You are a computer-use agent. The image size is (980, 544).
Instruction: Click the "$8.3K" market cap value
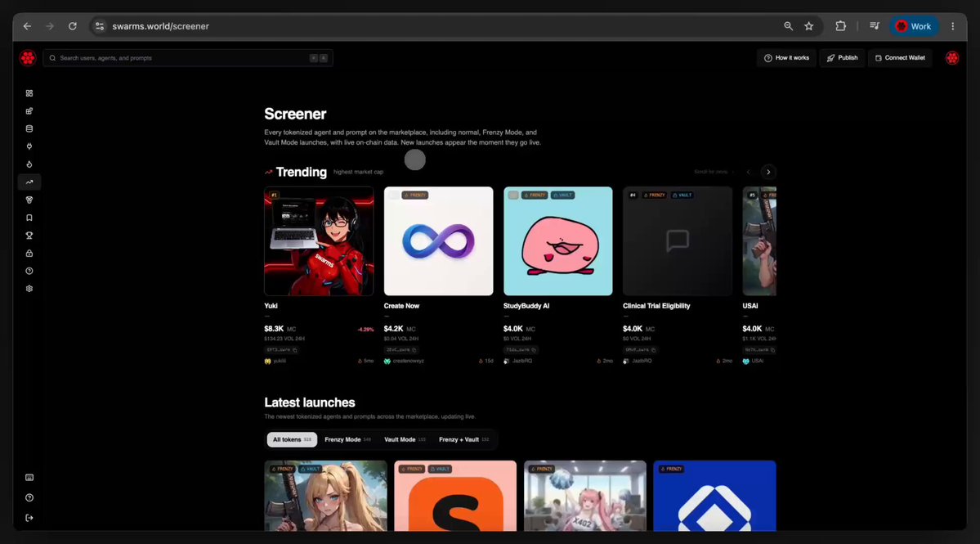[274, 329]
